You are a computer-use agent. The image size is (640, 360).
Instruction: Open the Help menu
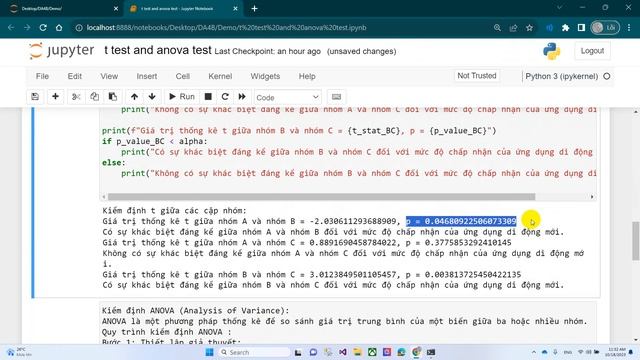click(307, 76)
